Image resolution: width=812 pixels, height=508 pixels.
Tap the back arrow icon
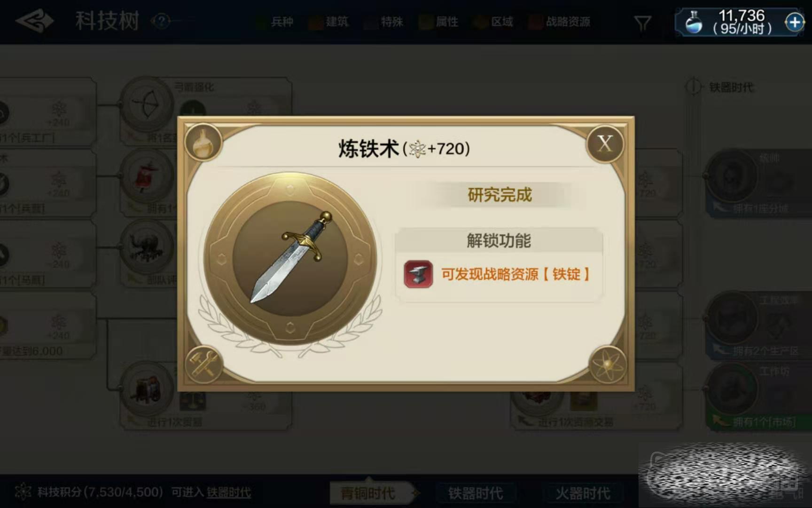point(34,22)
